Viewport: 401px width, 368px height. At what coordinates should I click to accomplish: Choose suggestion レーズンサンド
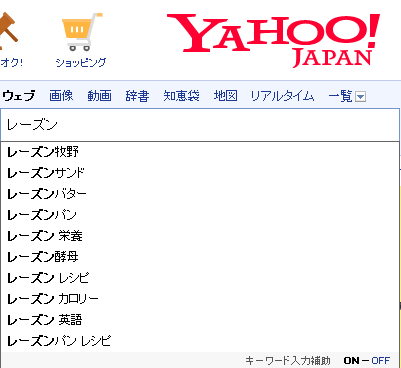click(200, 173)
